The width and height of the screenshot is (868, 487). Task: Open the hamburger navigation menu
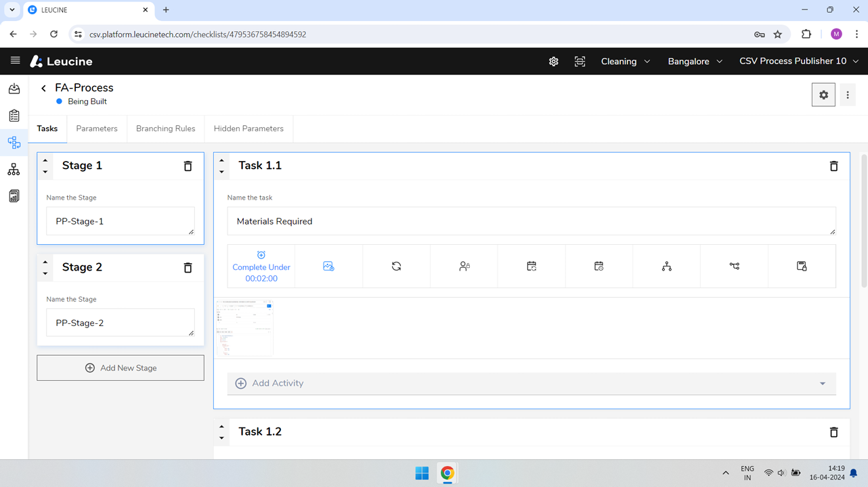coord(15,61)
